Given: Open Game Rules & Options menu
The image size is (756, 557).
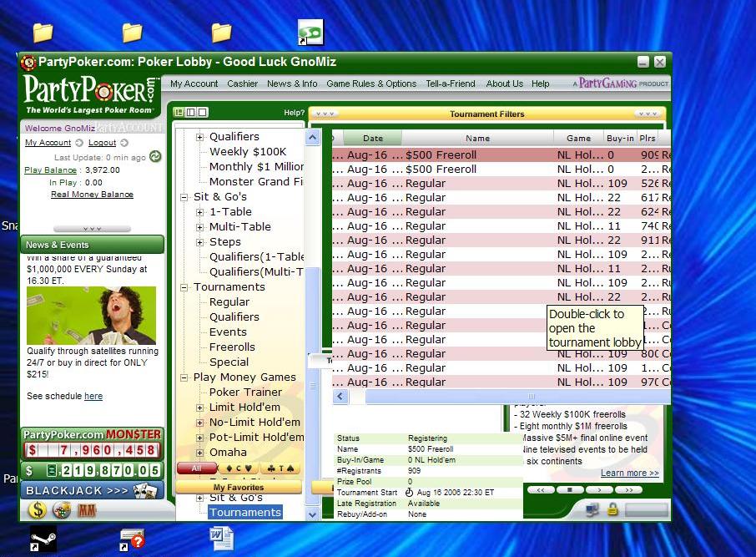Looking at the screenshot, I should [x=371, y=84].
